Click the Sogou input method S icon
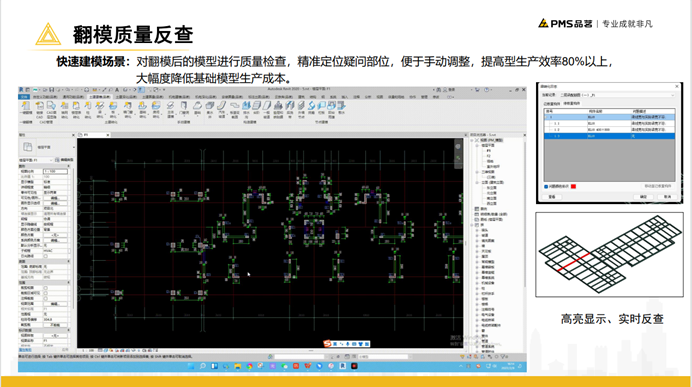The width and height of the screenshot is (692, 387). [327, 344]
